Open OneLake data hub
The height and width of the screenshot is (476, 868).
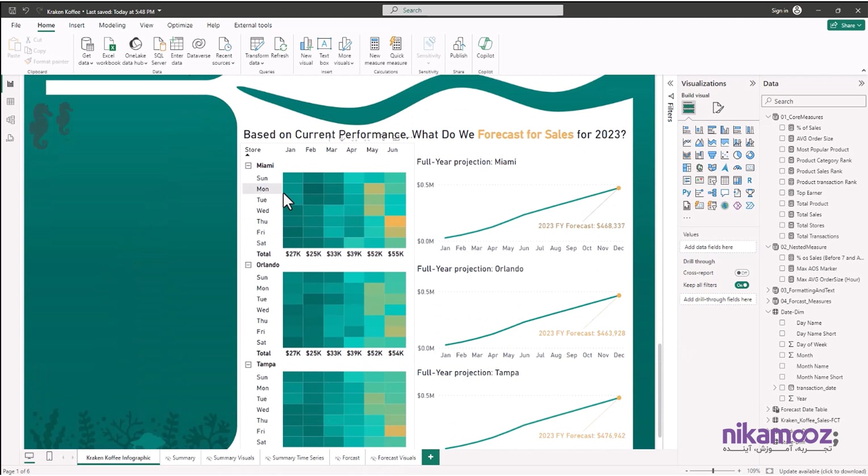[135, 51]
